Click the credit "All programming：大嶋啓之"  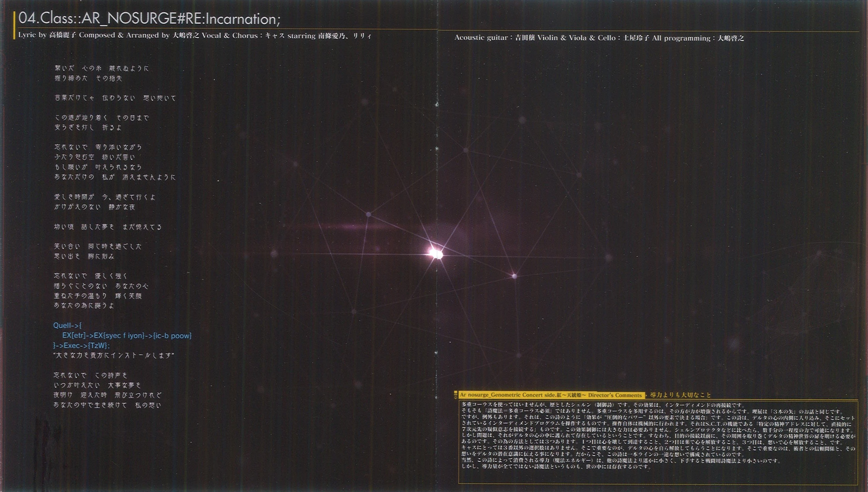[x=698, y=38]
